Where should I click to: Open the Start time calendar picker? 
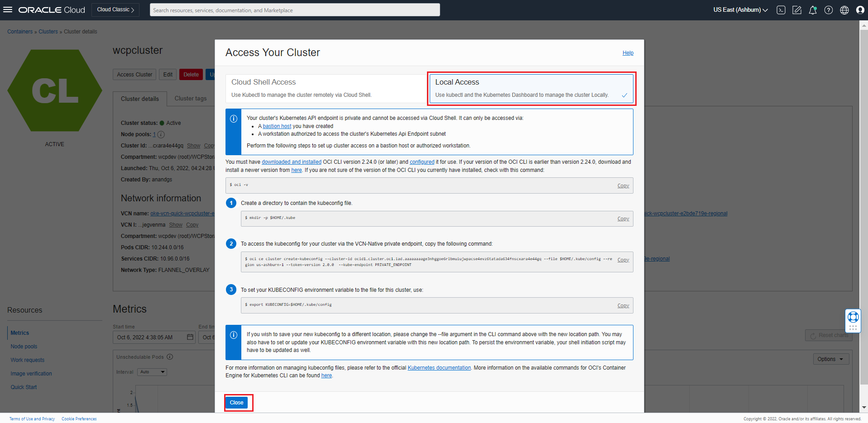(x=190, y=337)
